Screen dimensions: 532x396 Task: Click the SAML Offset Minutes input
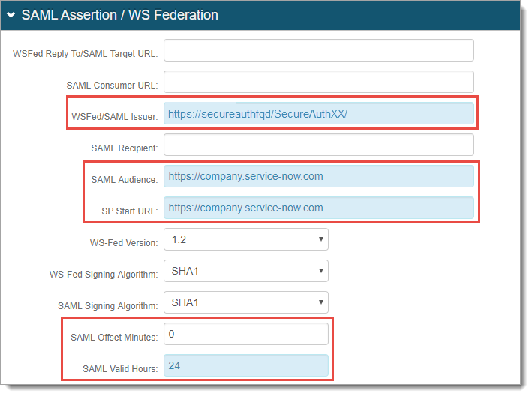246,334
